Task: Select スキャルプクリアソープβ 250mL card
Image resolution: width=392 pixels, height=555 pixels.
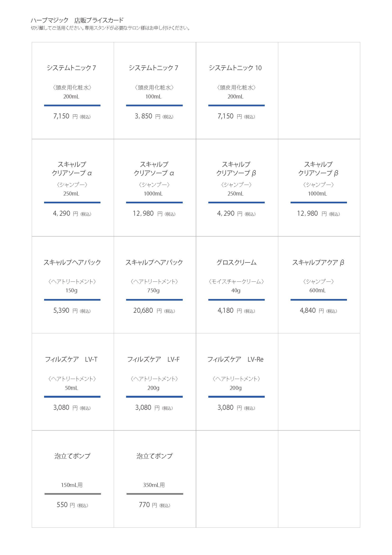Action: (237, 188)
